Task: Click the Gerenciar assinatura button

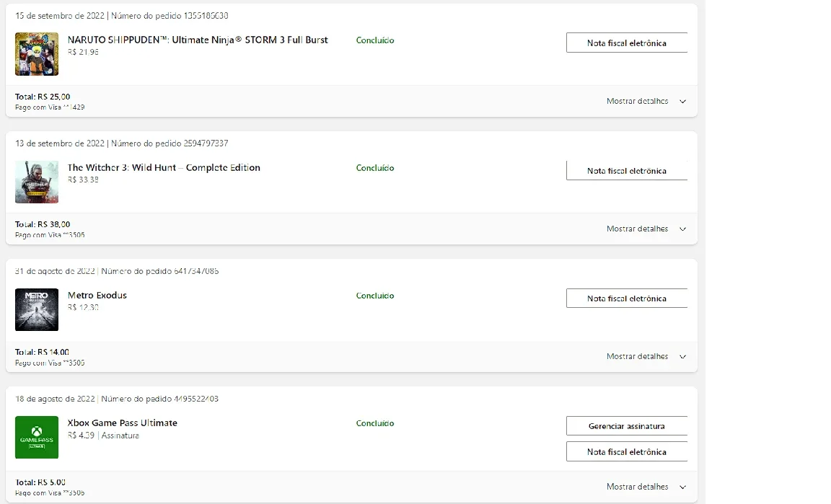Action: 626,426
